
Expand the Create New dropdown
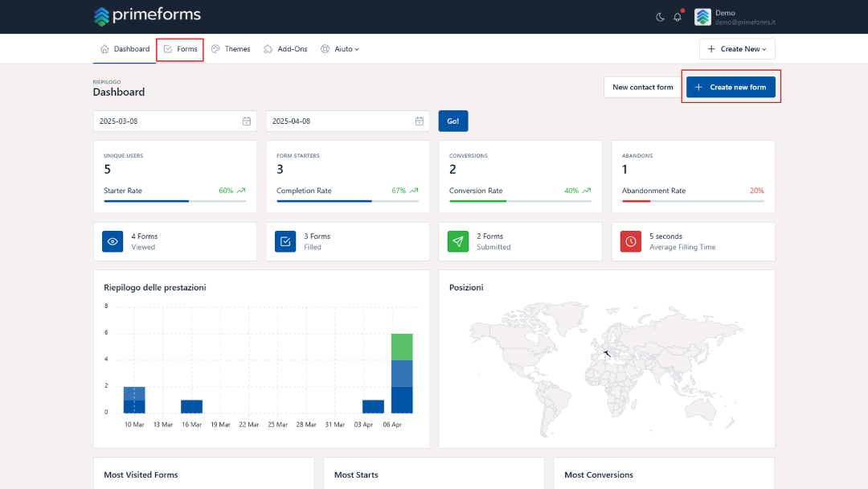(x=737, y=49)
